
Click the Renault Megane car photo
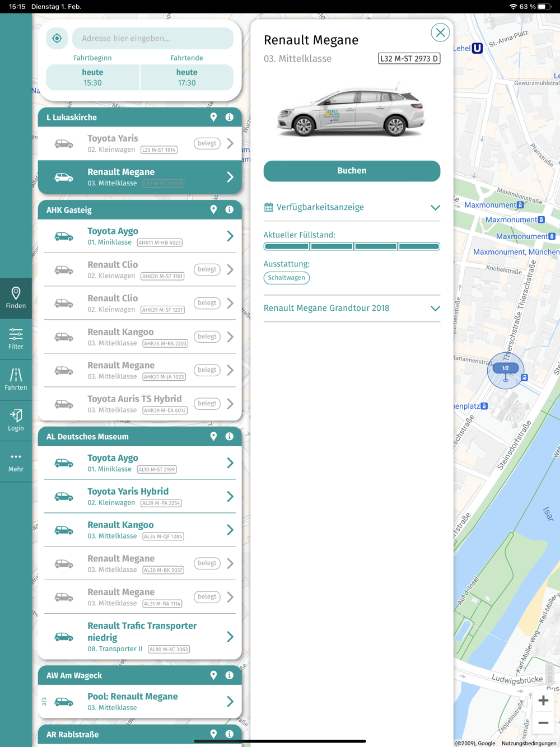pos(351,110)
